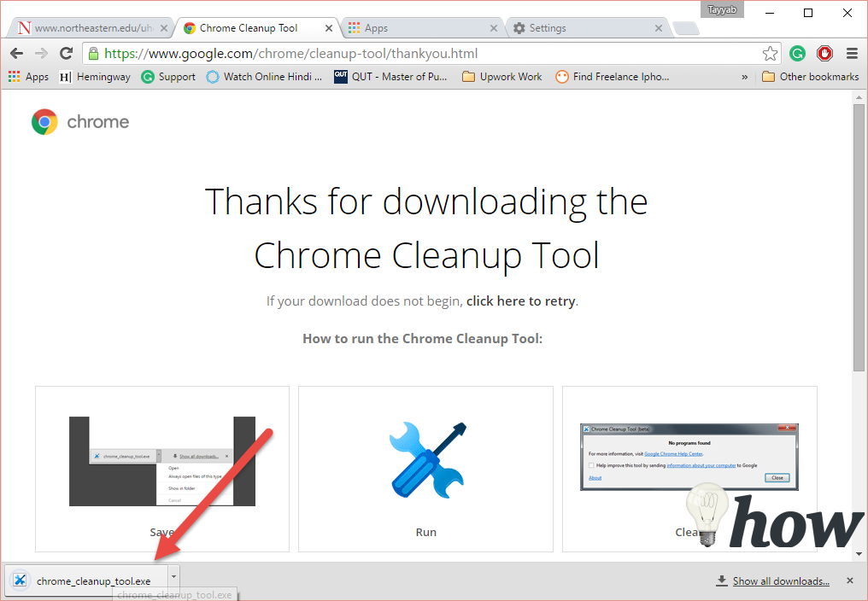
Task: Close the Apps tab
Action: (x=494, y=27)
